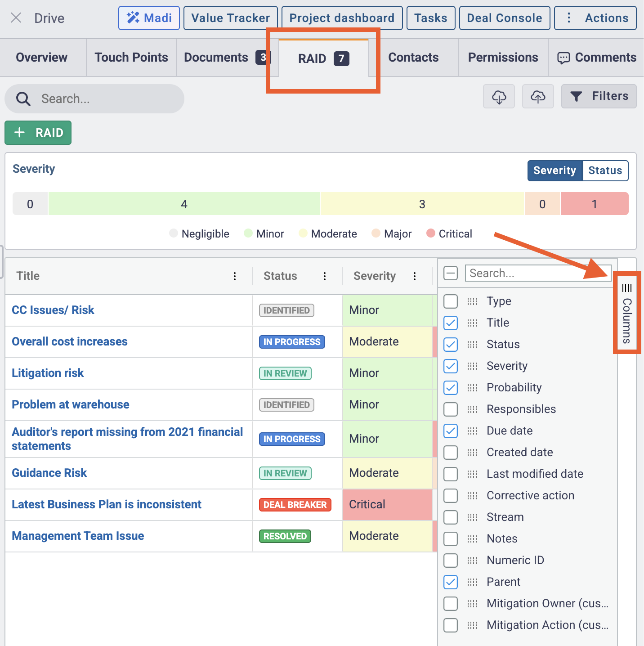Click the drag handle for Created date
The width and height of the screenshot is (644, 646).
click(x=472, y=452)
